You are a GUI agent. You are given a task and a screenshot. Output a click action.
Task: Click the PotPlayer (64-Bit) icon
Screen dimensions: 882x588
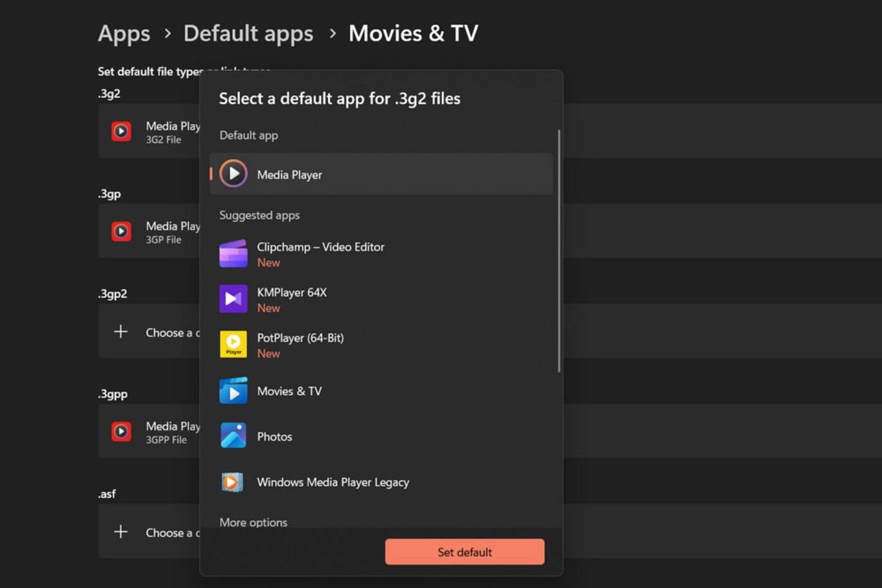tap(233, 344)
